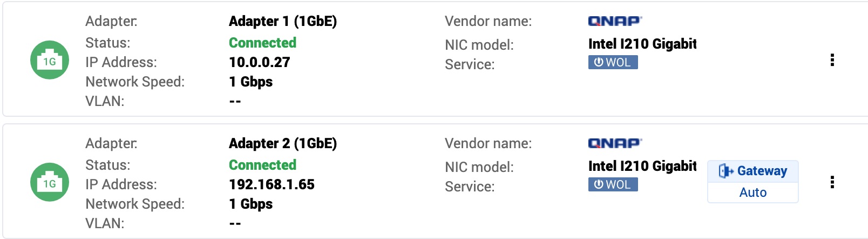This screenshot has width=868, height=239.
Task: Select the Adapter 1 (1GbE) name
Action: [x=282, y=21]
